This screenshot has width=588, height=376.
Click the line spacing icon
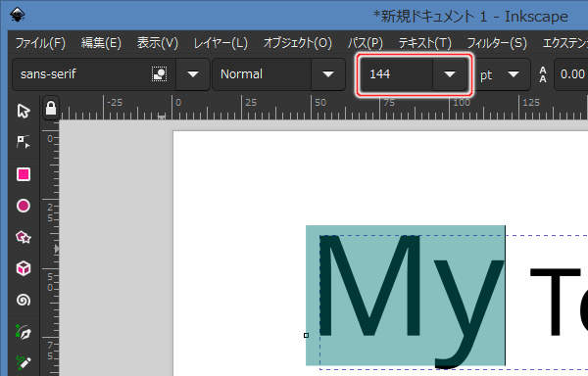coord(542,74)
